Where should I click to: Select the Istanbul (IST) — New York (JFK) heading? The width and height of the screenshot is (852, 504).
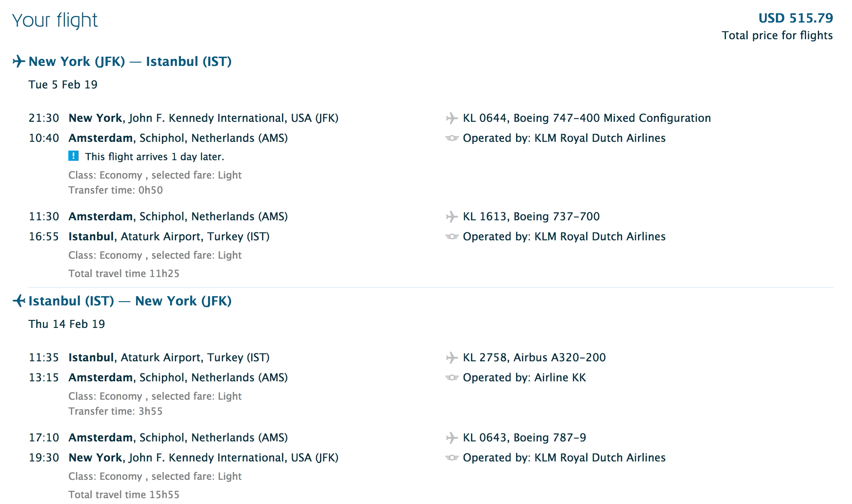click(x=130, y=301)
